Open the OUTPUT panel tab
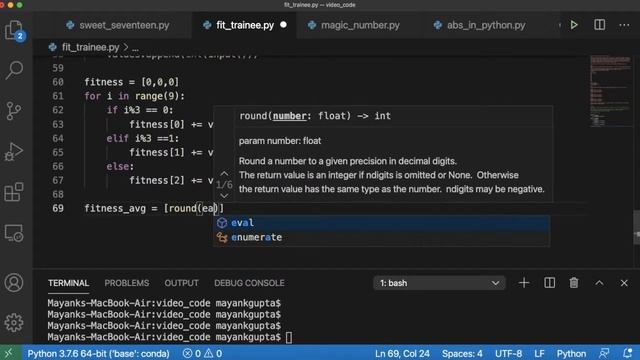The image size is (640, 360). coord(181,283)
